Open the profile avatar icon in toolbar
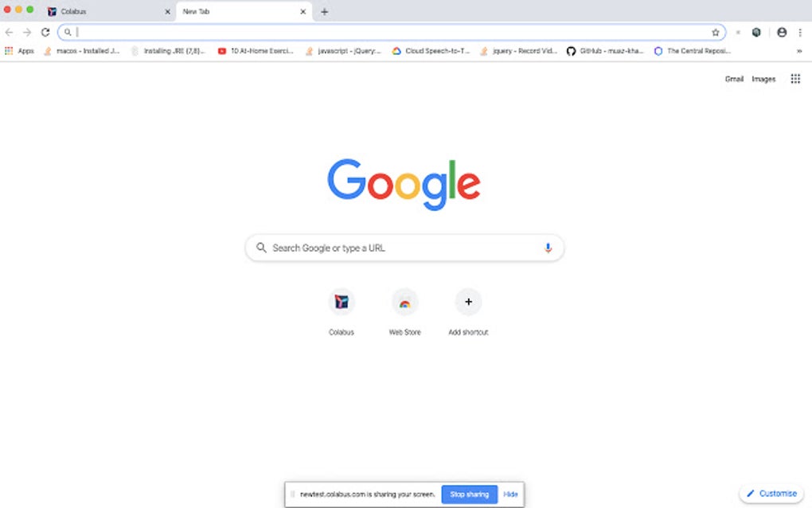The width and height of the screenshot is (812, 508). point(782,32)
